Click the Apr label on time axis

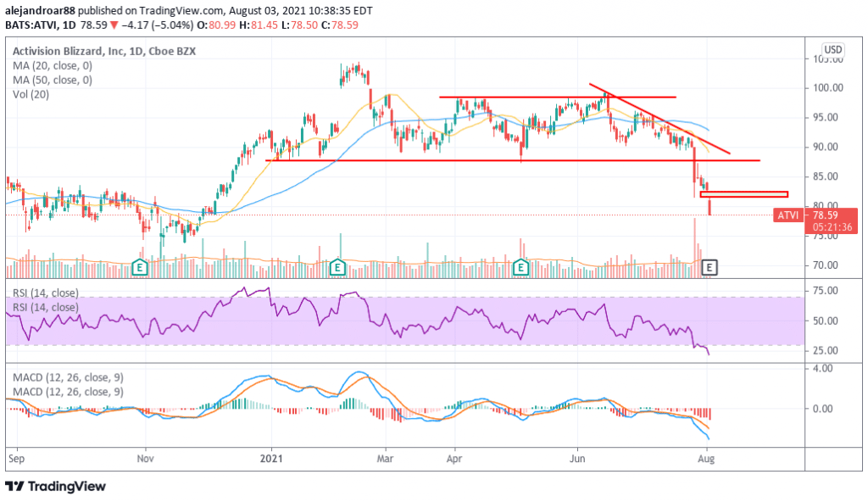click(x=454, y=459)
